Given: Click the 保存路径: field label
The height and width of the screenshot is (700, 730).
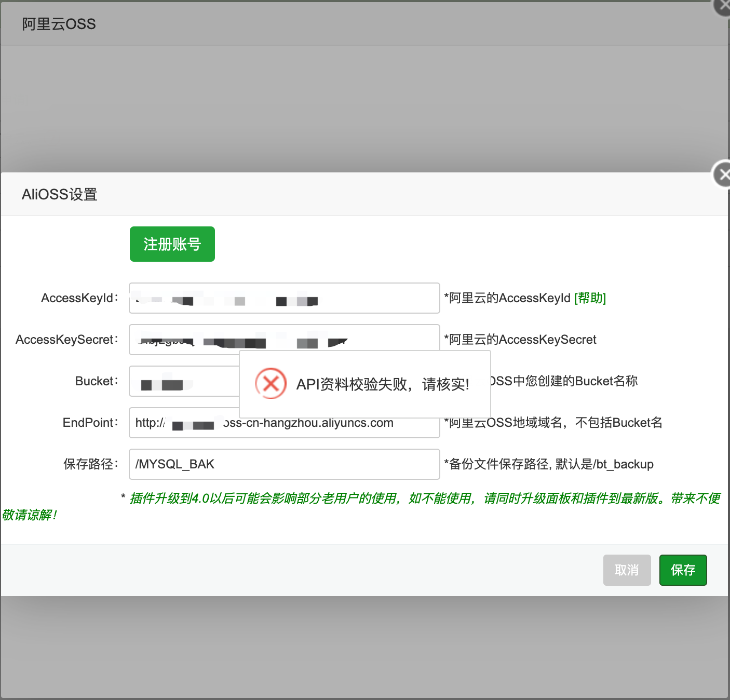Looking at the screenshot, I should [91, 464].
